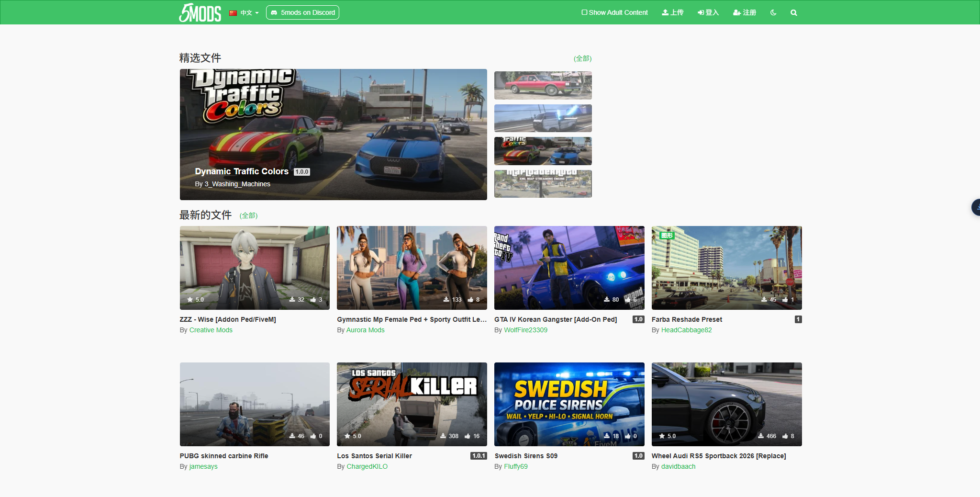
Task: Open Fluffy69 profile link
Action: 515,466
